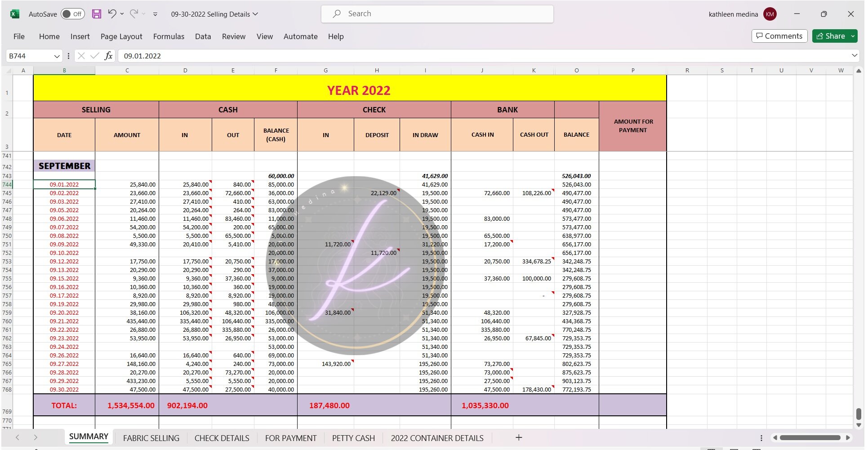Click the vertical scrollbar thumb
Screen dimensions: 868x450
point(859,414)
